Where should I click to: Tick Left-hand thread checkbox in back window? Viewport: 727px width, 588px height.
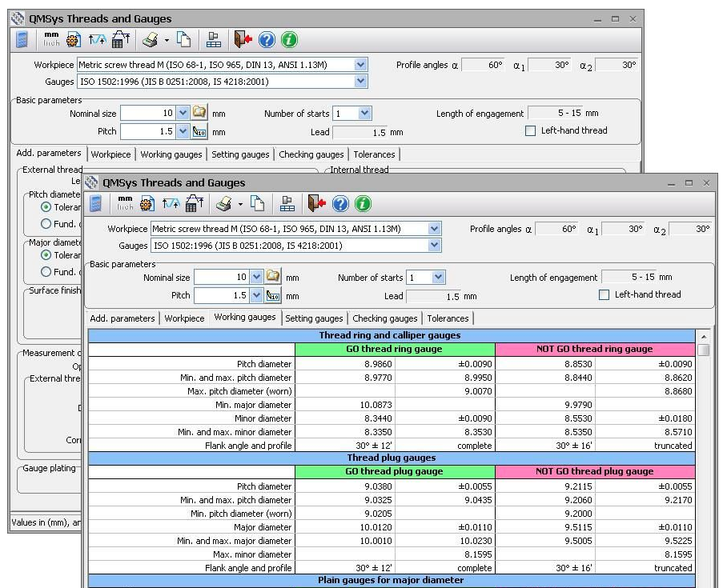click(x=530, y=131)
